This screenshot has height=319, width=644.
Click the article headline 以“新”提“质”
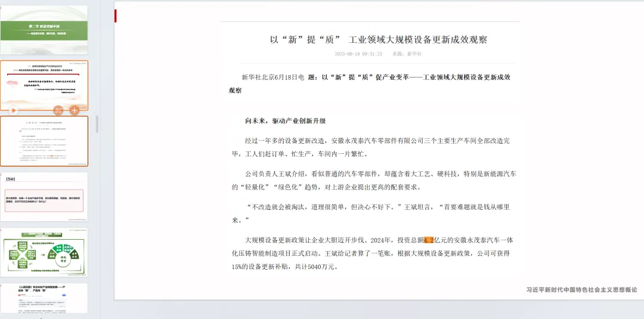tap(378, 40)
